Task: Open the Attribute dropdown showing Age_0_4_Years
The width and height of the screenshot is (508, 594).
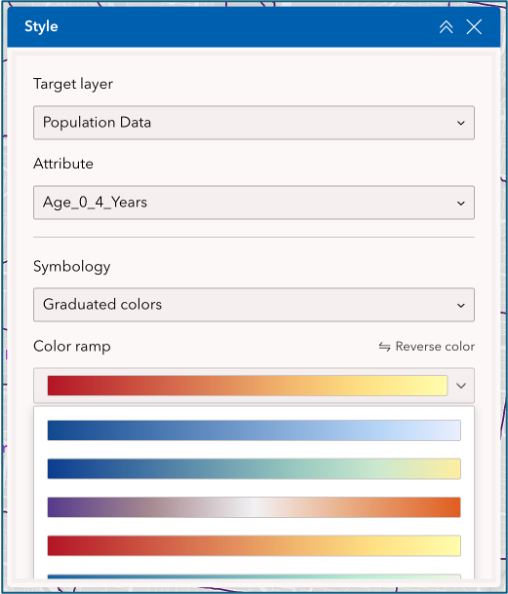Action: point(254,203)
